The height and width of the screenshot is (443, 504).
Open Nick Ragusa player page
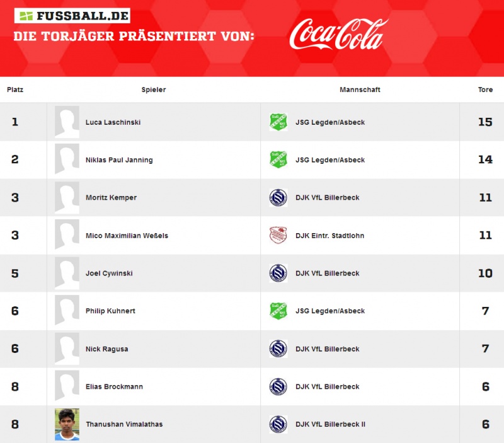click(x=106, y=349)
